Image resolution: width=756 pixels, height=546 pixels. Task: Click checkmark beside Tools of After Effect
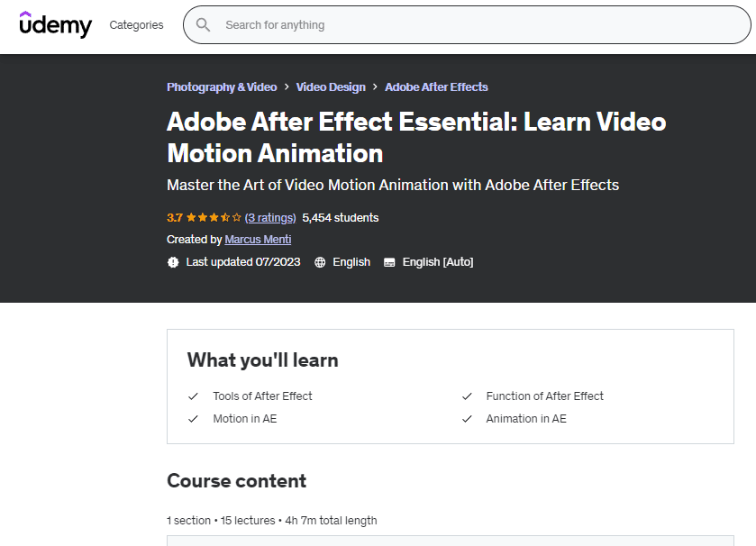pos(193,396)
